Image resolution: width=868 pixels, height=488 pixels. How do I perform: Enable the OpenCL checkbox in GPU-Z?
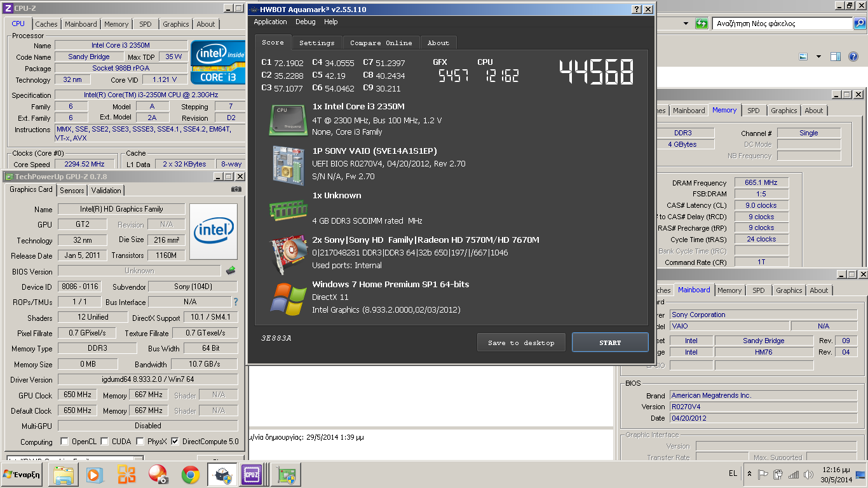pyautogui.click(x=64, y=442)
